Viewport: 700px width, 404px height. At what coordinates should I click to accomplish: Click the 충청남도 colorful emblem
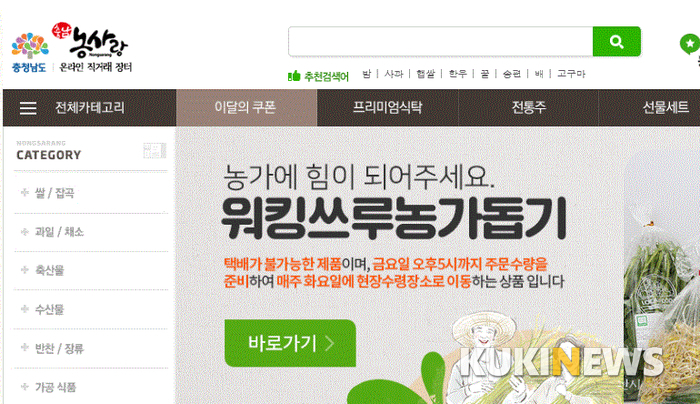tap(30, 46)
